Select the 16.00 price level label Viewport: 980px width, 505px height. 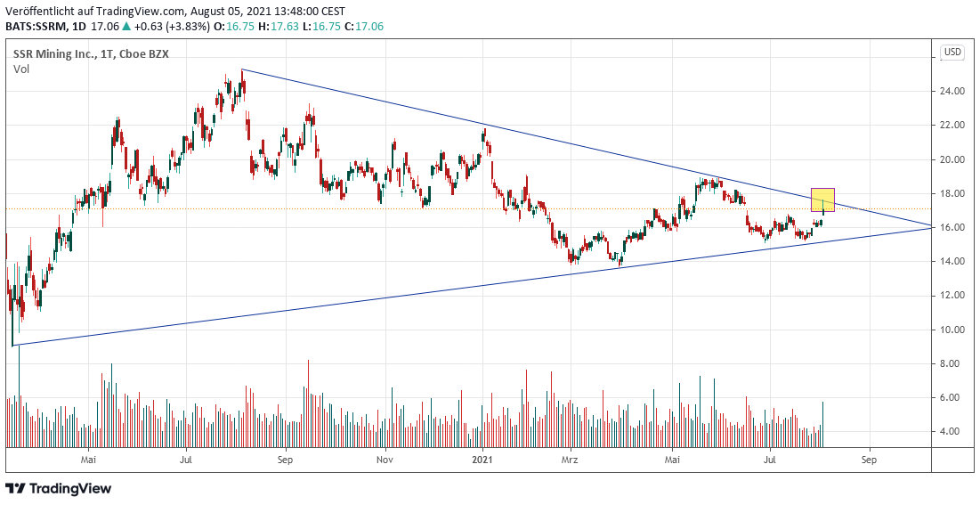pos(953,228)
